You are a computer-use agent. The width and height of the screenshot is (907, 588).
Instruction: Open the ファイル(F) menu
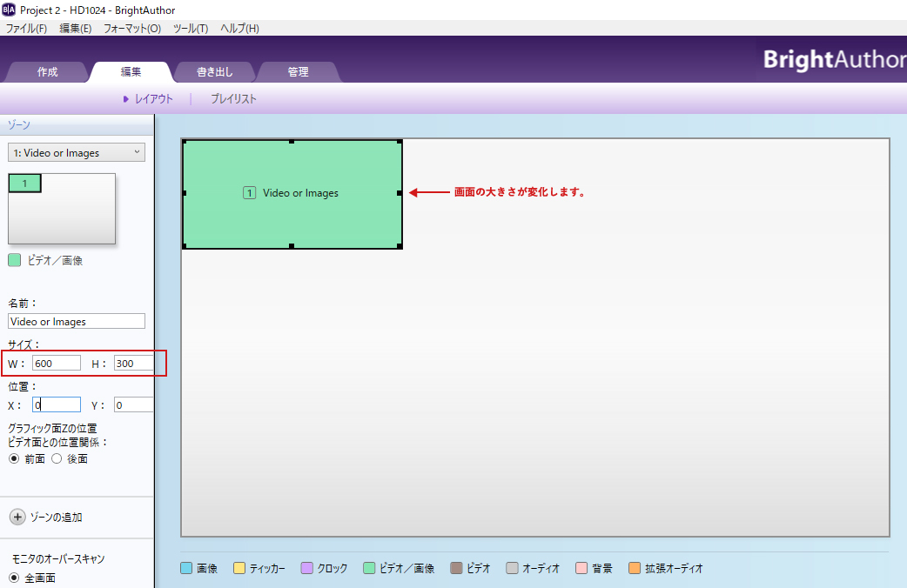pos(27,29)
